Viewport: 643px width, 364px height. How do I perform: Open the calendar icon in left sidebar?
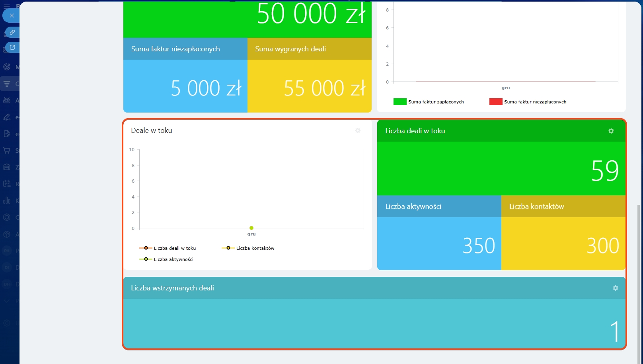click(7, 184)
